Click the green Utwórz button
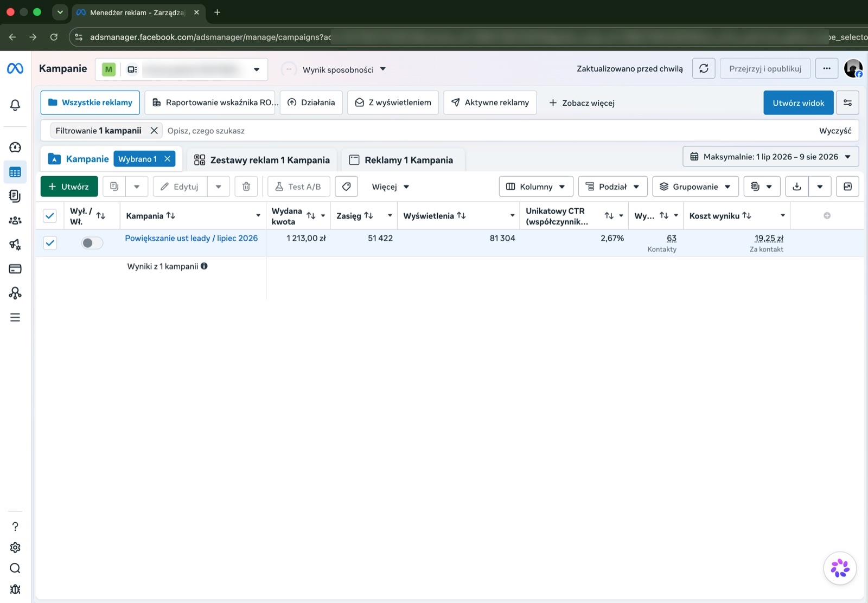The image size is (868, 603). click(x=69, y=187)
